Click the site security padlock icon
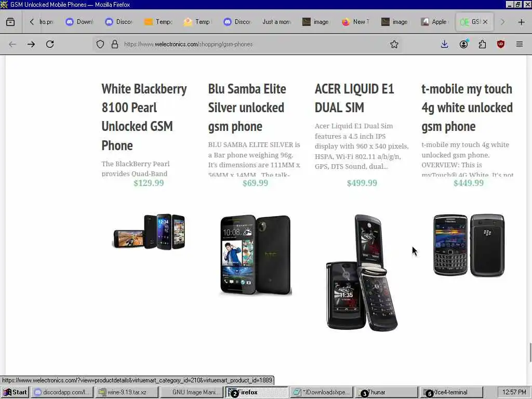 coord(115,44)
